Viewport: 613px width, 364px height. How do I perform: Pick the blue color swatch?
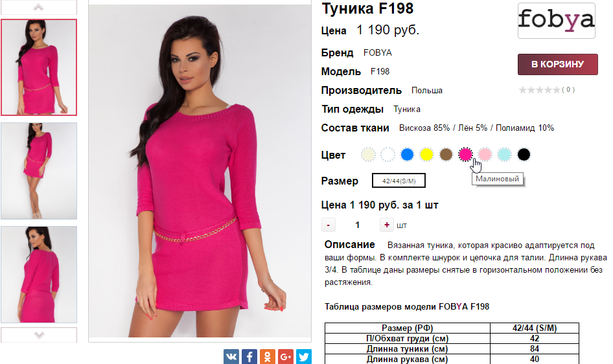coord(407,155)
